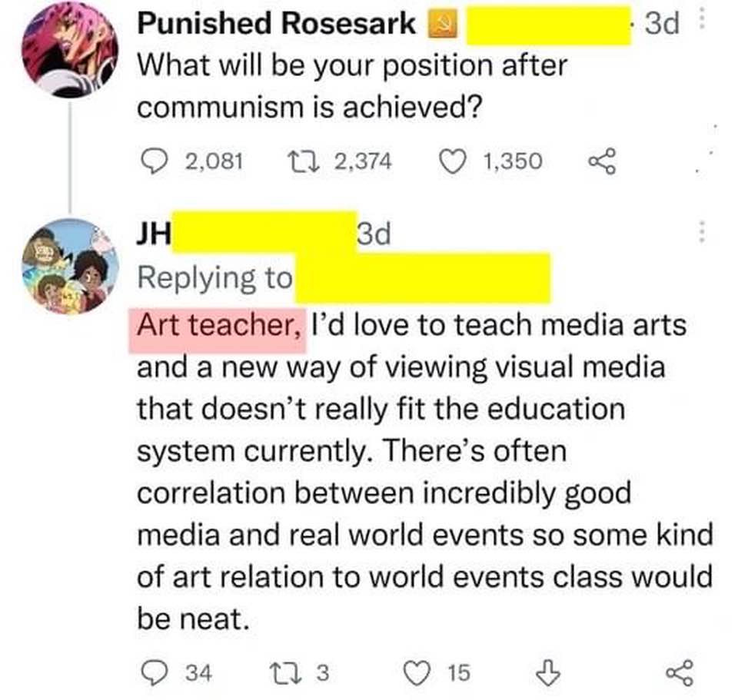738x700 pixels.
Task: Open more options menu on Rosesark's tweet
Action: [x=702, y=20]
